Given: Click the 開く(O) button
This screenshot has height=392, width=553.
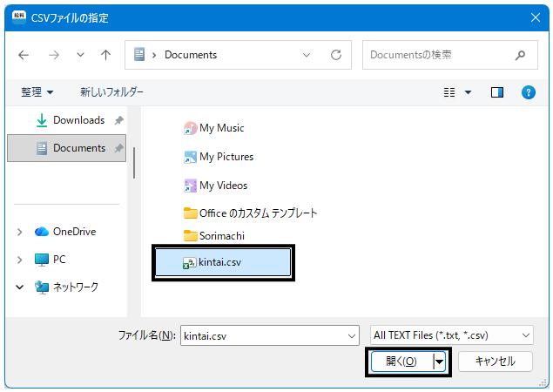Looking at the screenshot, I should pos(401,361).
